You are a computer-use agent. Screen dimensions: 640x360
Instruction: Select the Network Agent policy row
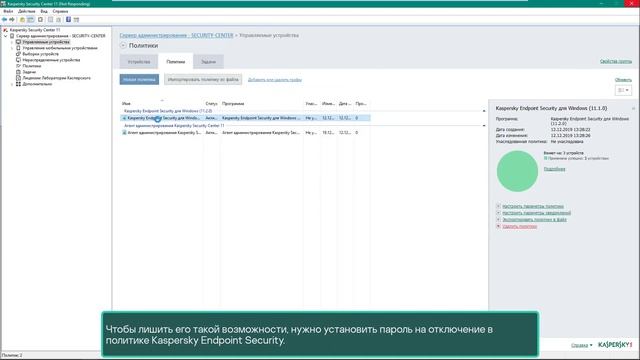click(246, 133)
